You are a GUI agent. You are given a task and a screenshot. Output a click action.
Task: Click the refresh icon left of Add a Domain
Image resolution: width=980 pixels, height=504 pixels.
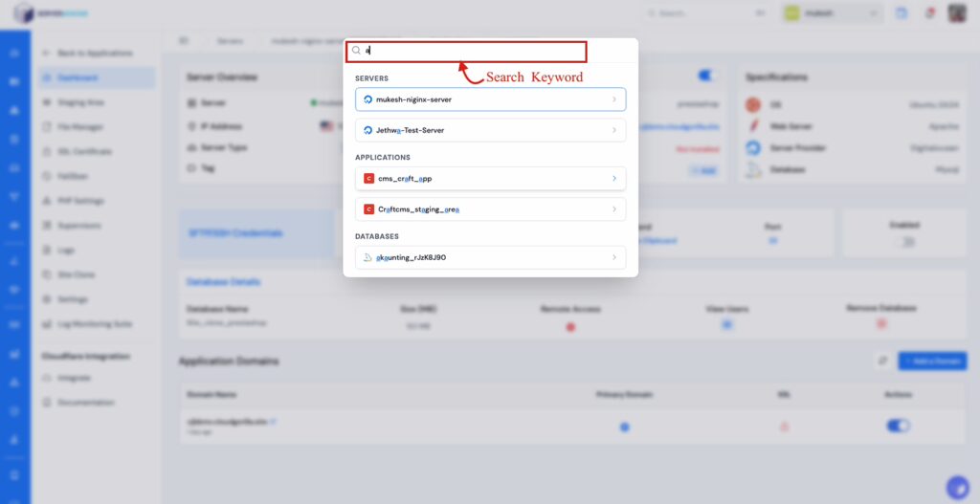882,361
